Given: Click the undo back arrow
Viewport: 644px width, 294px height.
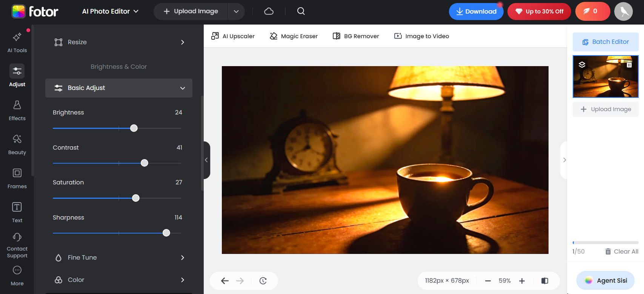Looking at the screenshot, I should pos(225,281).
